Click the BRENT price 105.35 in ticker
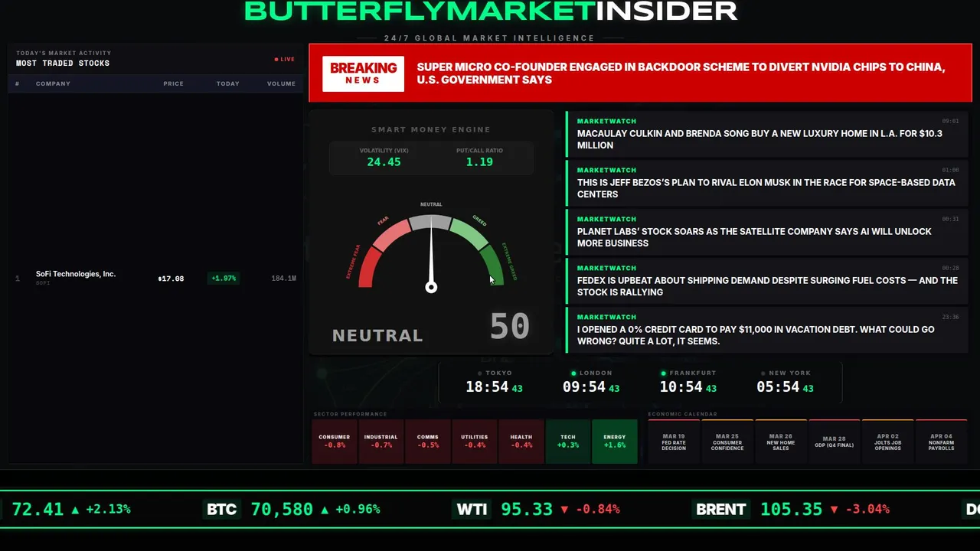 [x=791, y=509]
